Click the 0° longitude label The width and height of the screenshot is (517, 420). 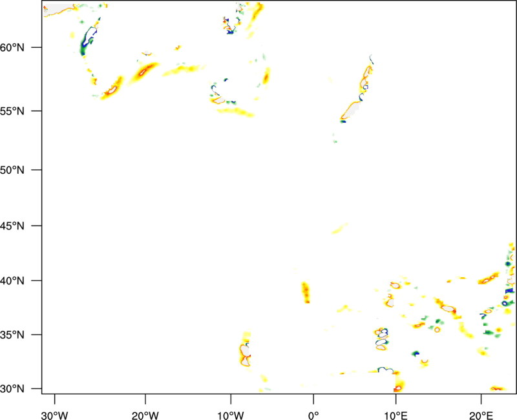pyautogui.click(x=313, y=415)
